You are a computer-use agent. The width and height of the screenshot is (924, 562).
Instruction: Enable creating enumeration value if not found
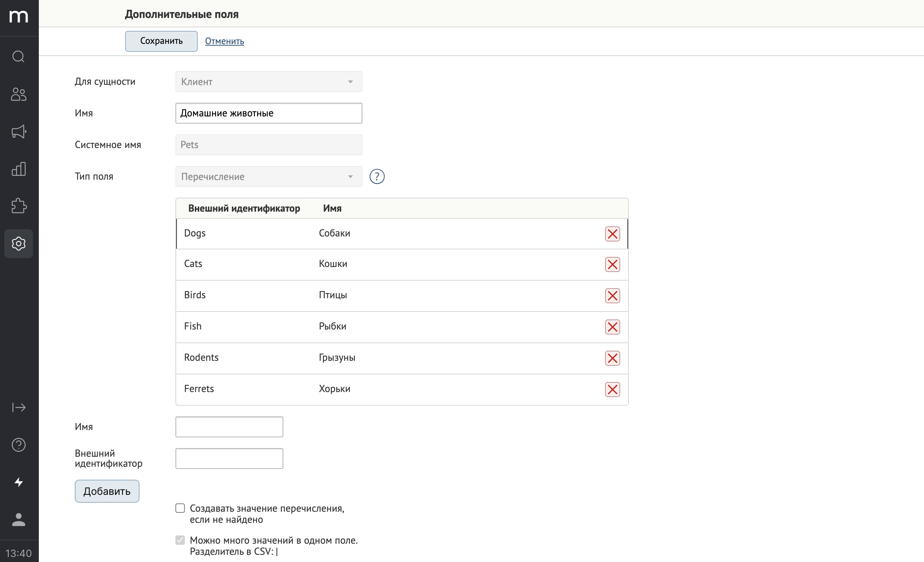(x=180, y=508)
